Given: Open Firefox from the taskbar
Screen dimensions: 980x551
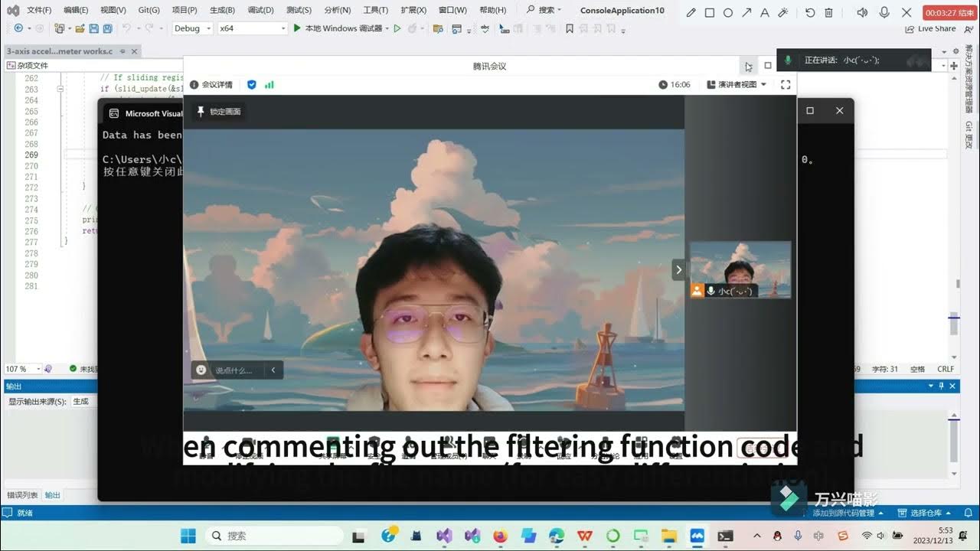Looking at the screenshot, I should tap(501, 536).
